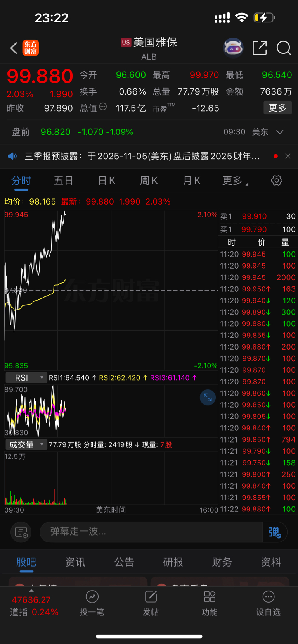
Task: Expand the Dow index bar at bottom
Action: tap(31, 591)
